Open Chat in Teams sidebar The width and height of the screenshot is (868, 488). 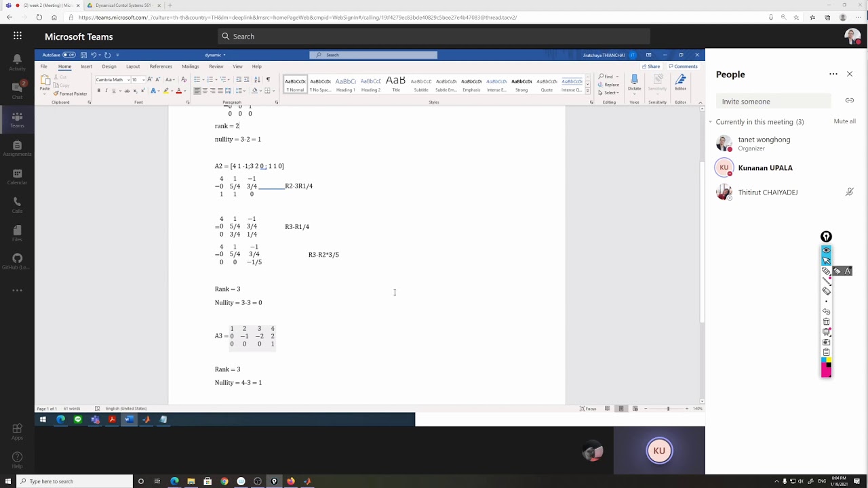pyautogui.click(x=17, y=90)
